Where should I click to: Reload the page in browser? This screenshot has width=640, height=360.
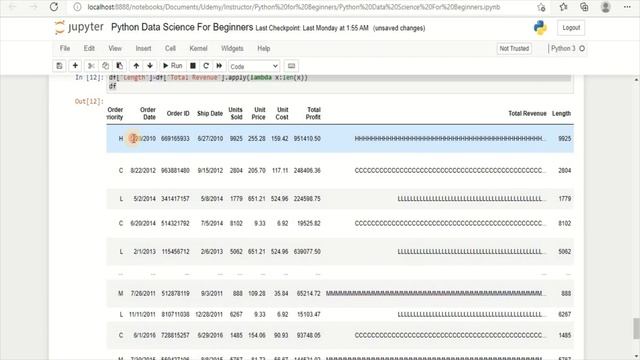54,7
